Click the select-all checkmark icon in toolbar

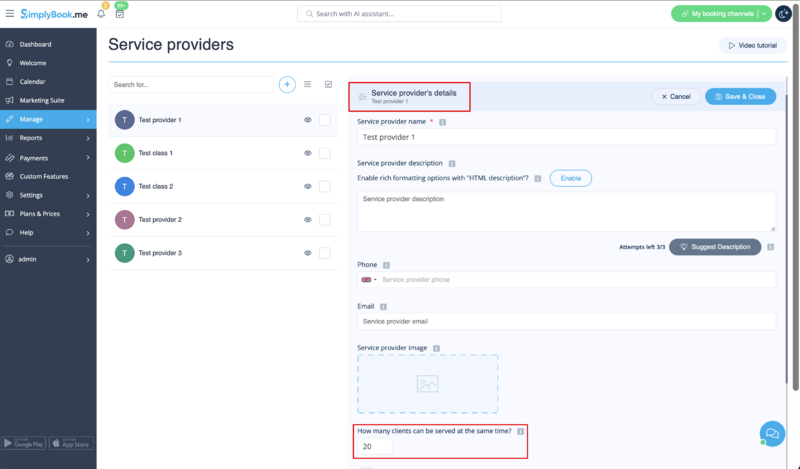pos(329,84)
